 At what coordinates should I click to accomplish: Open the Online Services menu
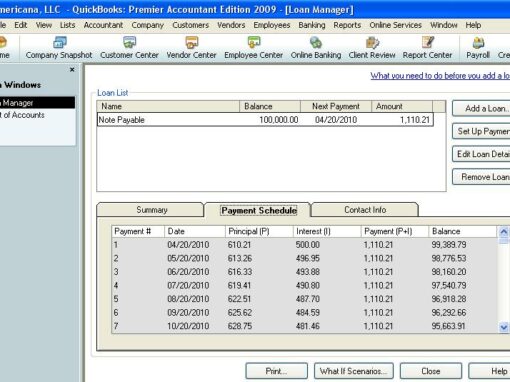pos(395,25)
